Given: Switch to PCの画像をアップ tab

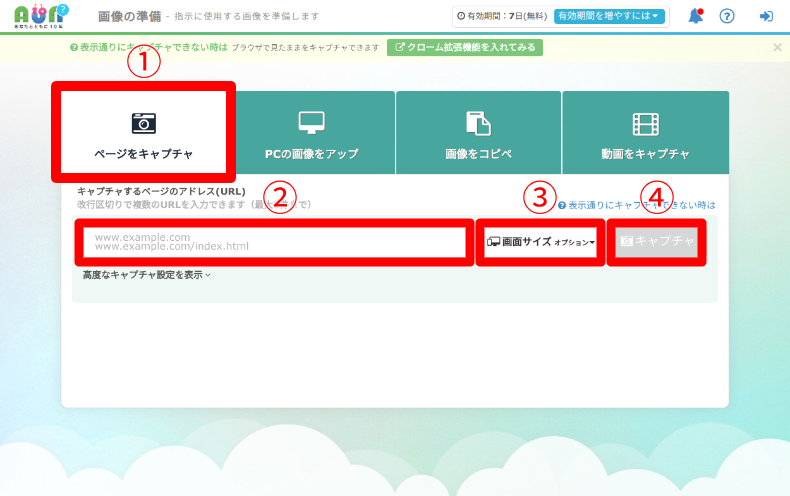Looking at the screenshot, I should click(311, 132).
